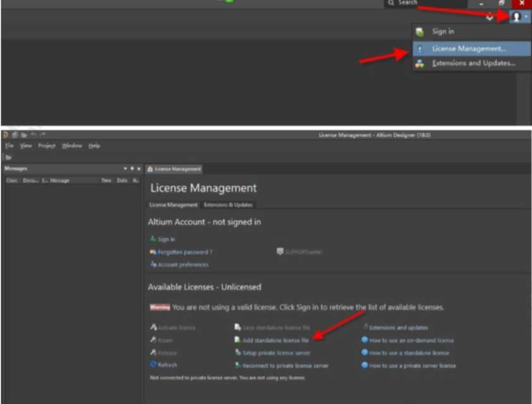Focus the Search field in title bar
The width and height of the screenshot is (532, 404).
pos(426,3)
